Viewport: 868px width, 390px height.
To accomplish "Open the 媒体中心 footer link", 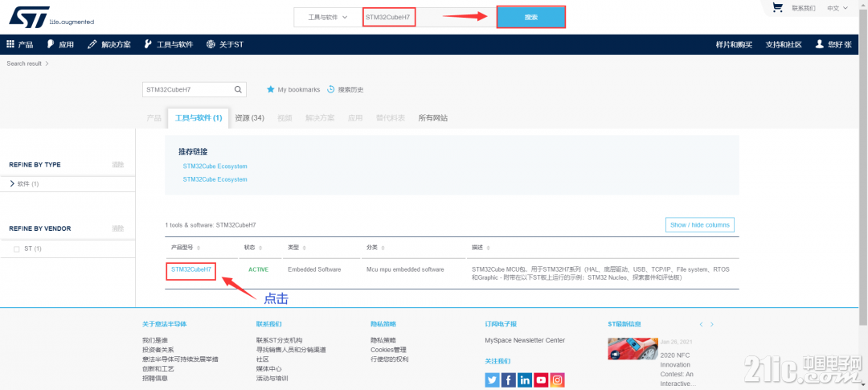I will [268, 369].
